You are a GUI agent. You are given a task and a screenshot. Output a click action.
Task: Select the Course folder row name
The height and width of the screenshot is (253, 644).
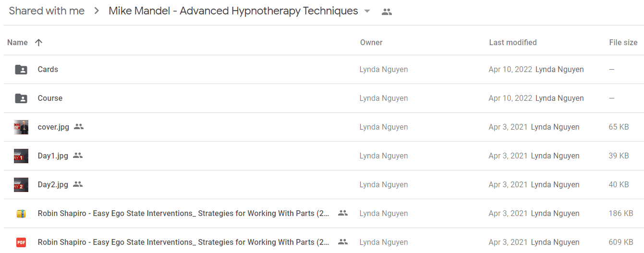click(x=50, y=98)
